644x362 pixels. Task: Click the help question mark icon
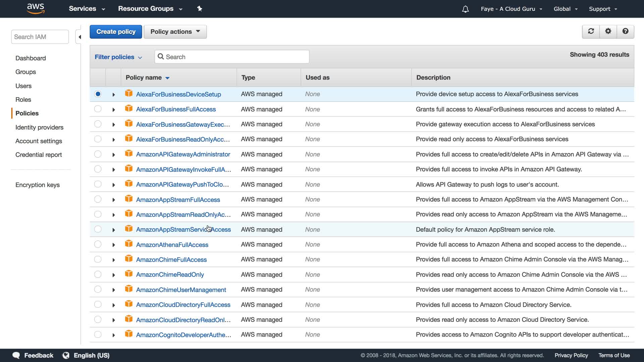(x=625, y=31)
